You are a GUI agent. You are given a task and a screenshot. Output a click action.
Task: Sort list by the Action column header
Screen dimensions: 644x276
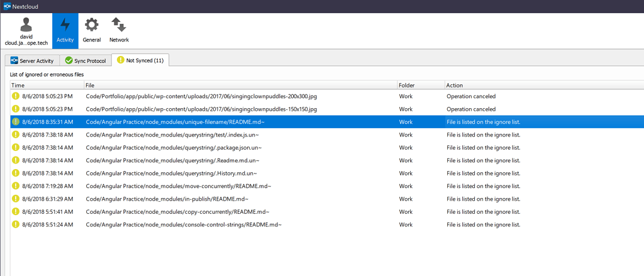(x=544, y=86)
